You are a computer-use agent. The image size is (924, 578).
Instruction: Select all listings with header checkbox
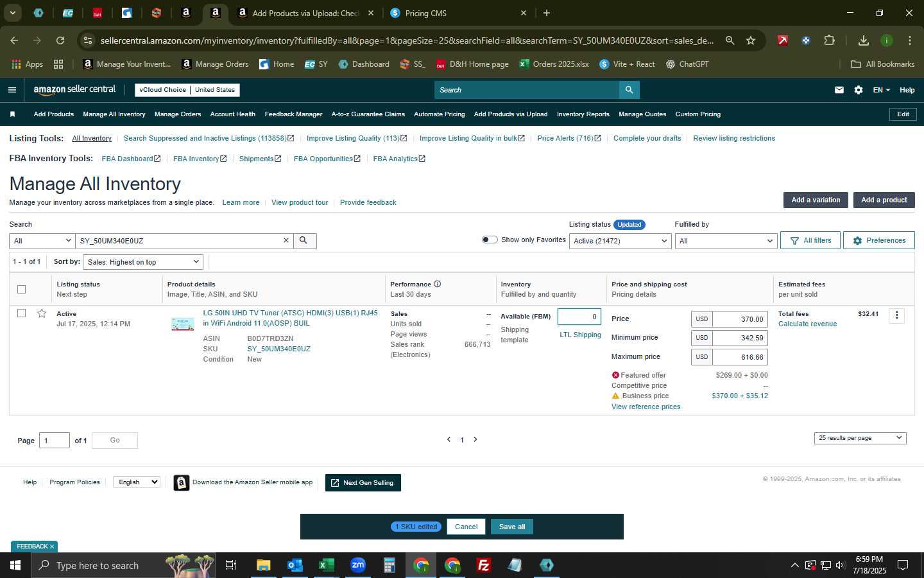point(21,289)
